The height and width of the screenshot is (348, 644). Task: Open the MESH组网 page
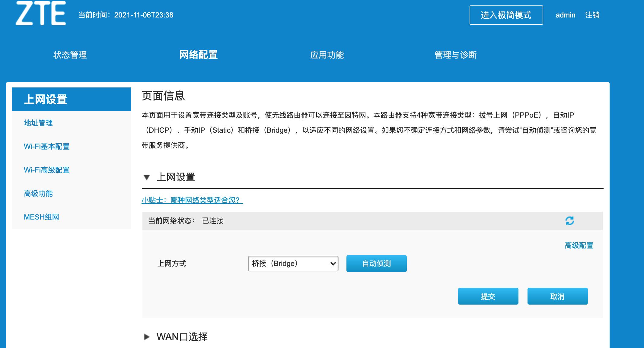point(42,217)
